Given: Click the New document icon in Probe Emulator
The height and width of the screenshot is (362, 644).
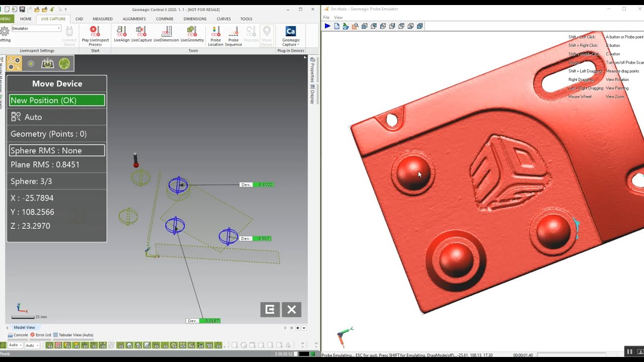Looking at the screenshot, I should point(337,26).
